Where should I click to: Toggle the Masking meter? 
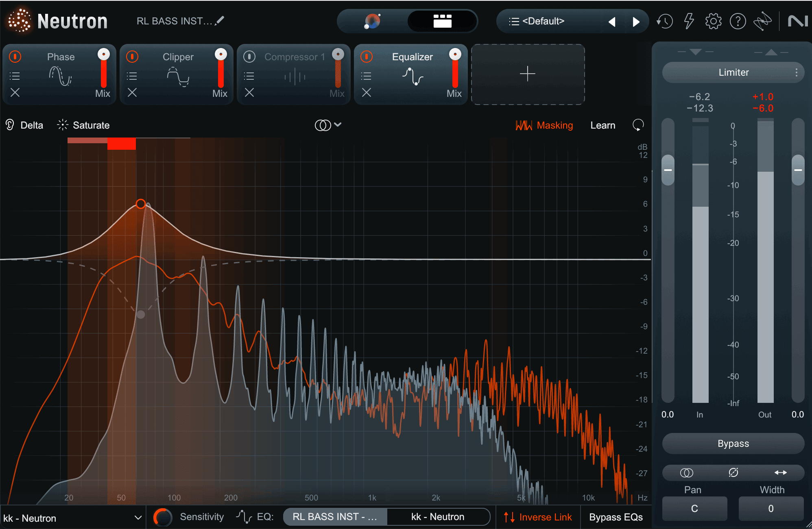[x=544, y=125]
